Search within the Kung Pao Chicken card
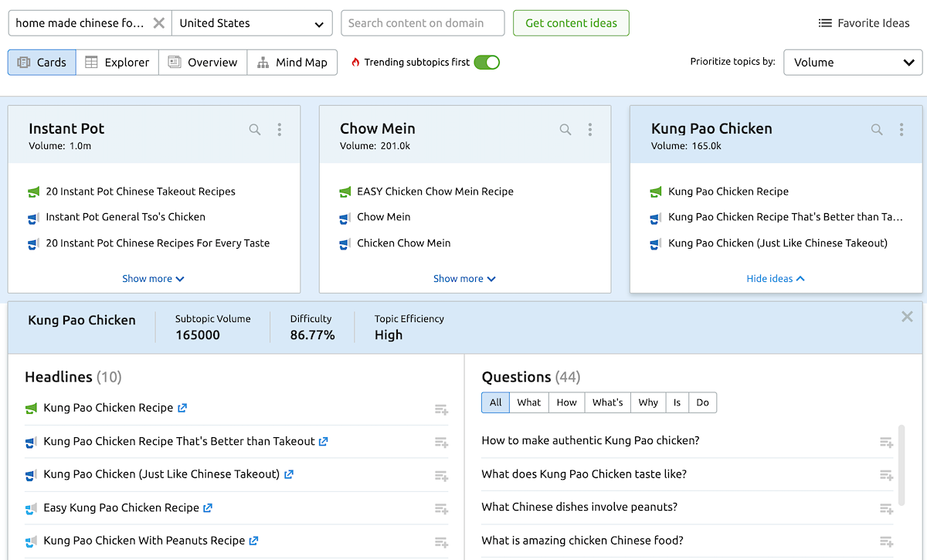 [x=877, y=130]
